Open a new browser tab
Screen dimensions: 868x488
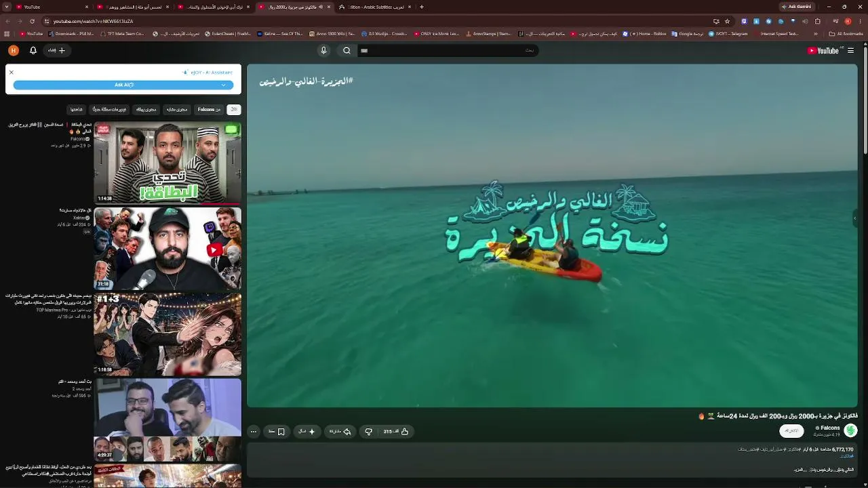[422, 7]
